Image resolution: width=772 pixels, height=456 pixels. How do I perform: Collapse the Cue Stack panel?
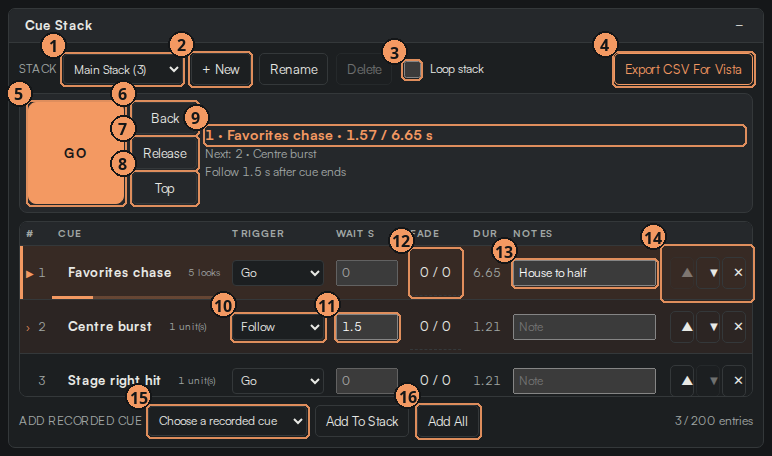[739, 25]
